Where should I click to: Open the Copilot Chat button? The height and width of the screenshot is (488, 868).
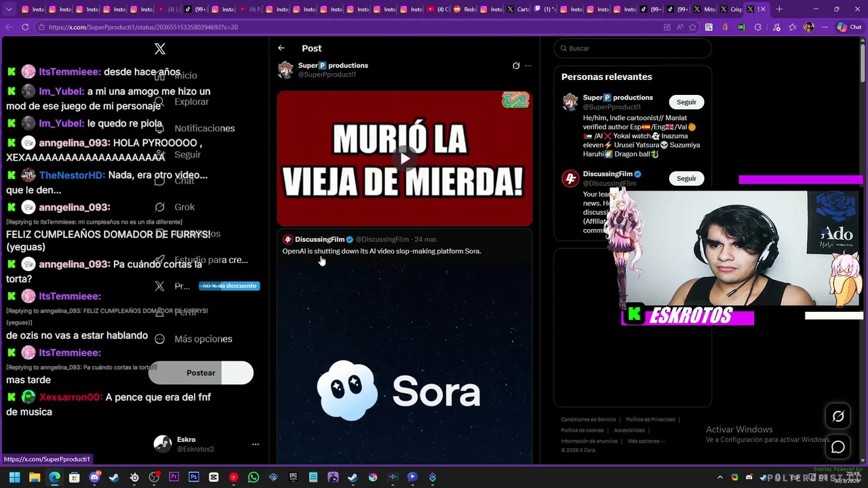coord(850,27)
